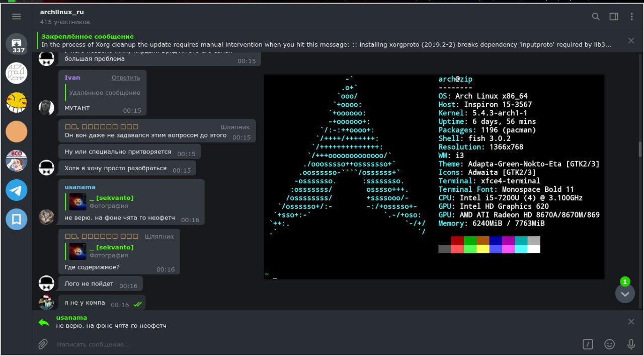Click the 415 участников member count
Viewport: 644px width, 356px height.
65,22
